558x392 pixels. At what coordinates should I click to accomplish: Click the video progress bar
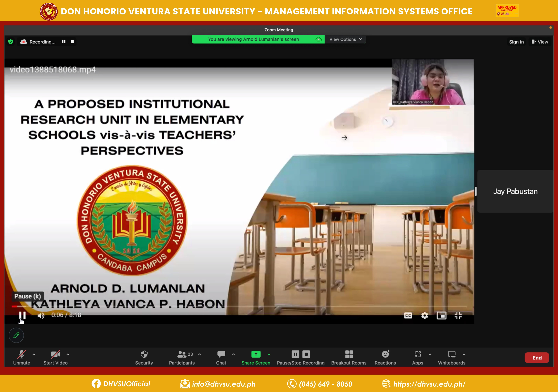(x=243, y=307)
